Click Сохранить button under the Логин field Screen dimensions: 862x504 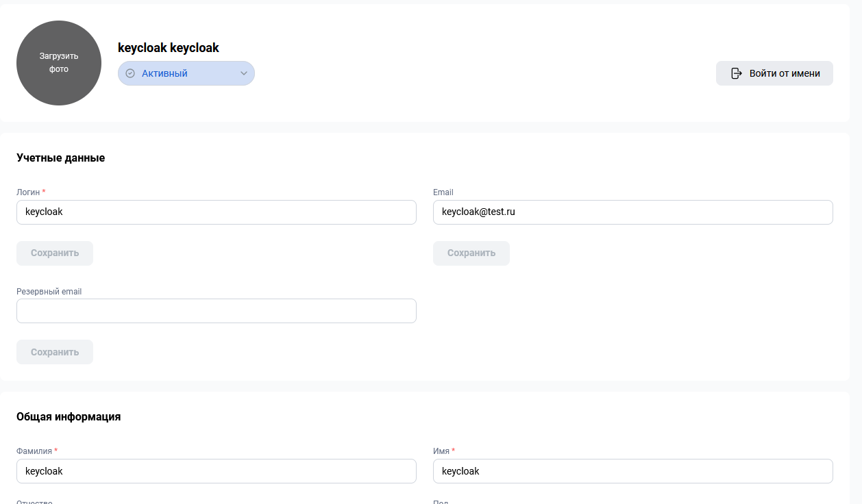(55, 253)
